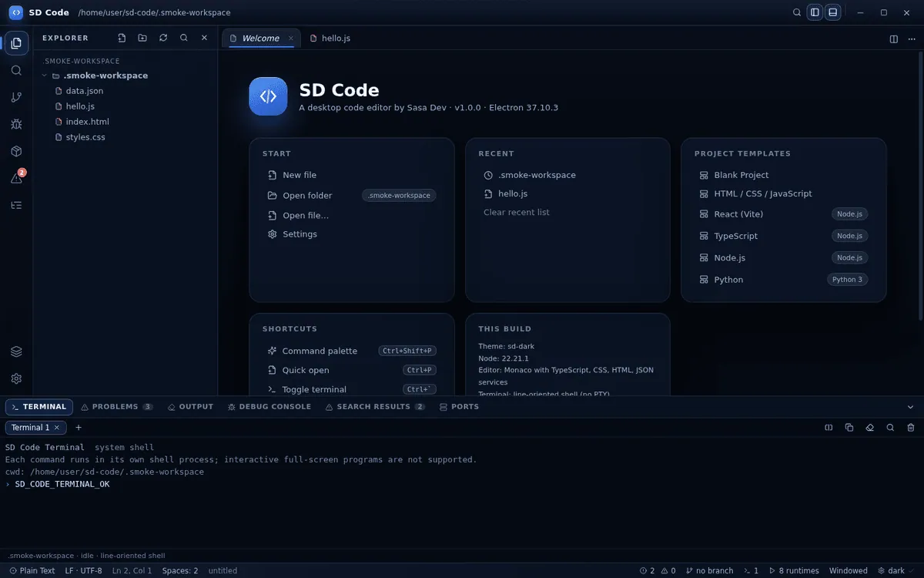Click Open folder in Start card
This screenshot has width=924, height=578.
click(x=352, y=196)
